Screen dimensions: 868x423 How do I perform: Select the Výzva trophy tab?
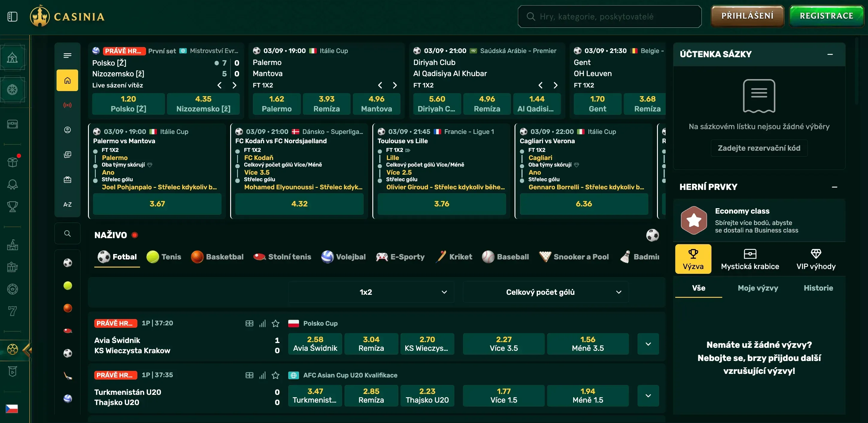(x=693, y=259)
